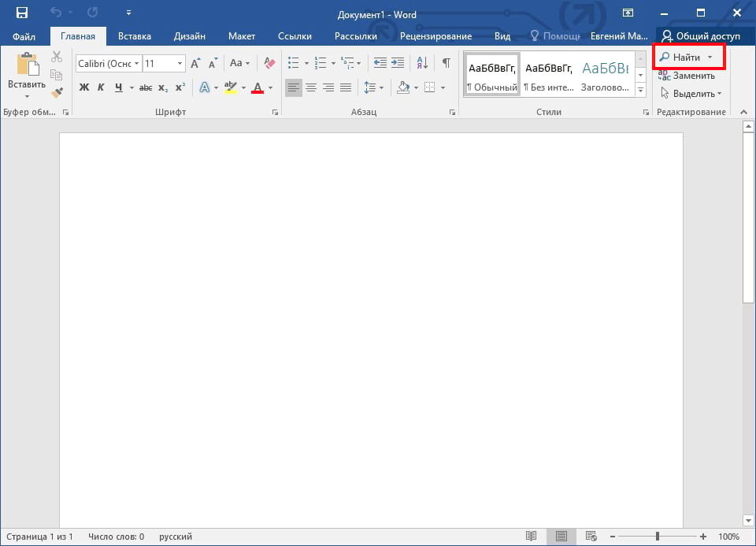Click the red font color A swatch
756x546 pixels.
[x=258, y=87]
